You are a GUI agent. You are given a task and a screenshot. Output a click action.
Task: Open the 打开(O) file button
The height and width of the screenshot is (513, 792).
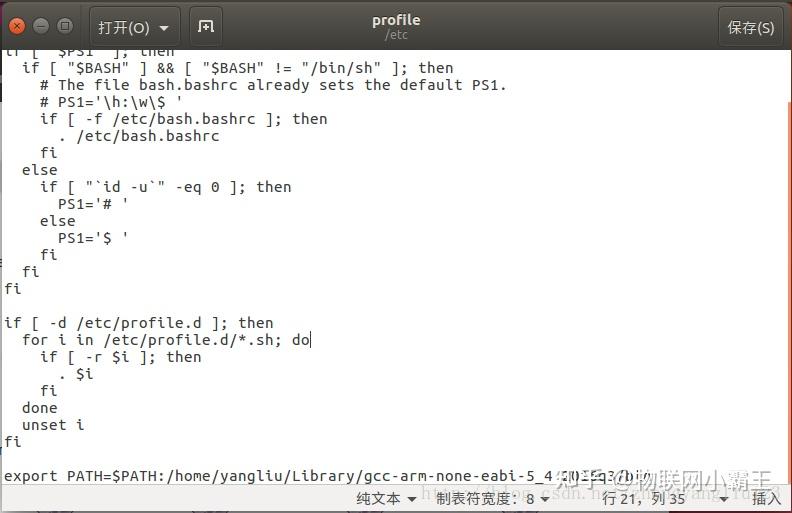click(124, 27)
